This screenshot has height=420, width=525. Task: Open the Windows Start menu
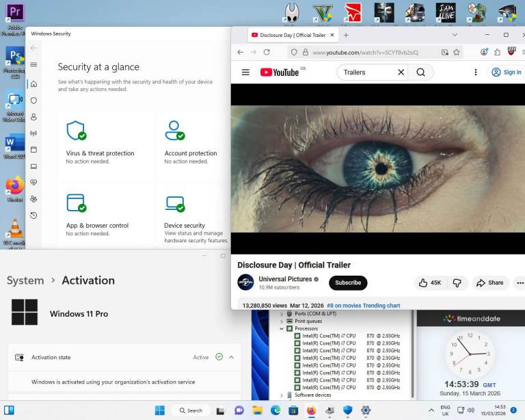(x=160, y=410)
